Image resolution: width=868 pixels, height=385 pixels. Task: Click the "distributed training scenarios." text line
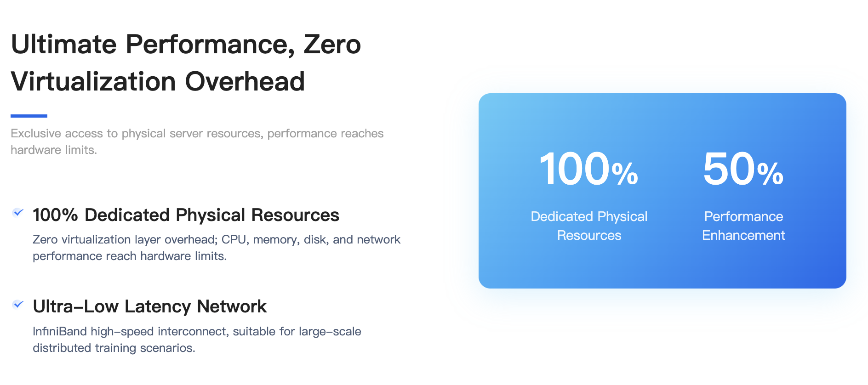(x=114, y=348)
